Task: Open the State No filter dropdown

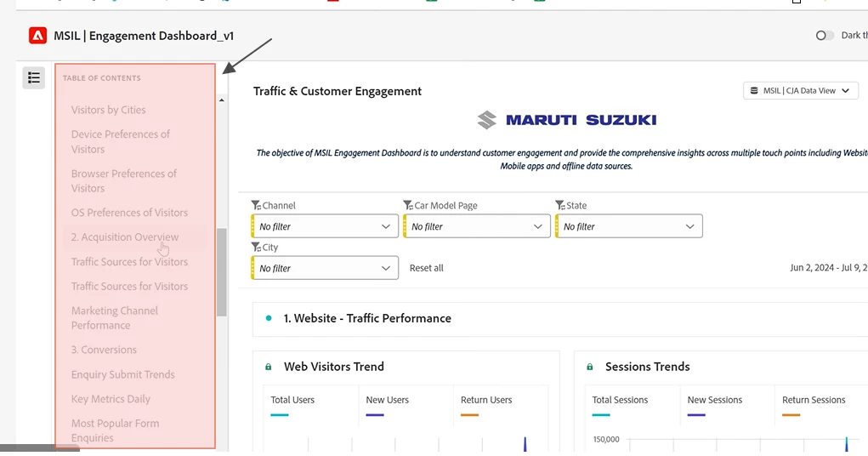Action: [x=629, y=226]
